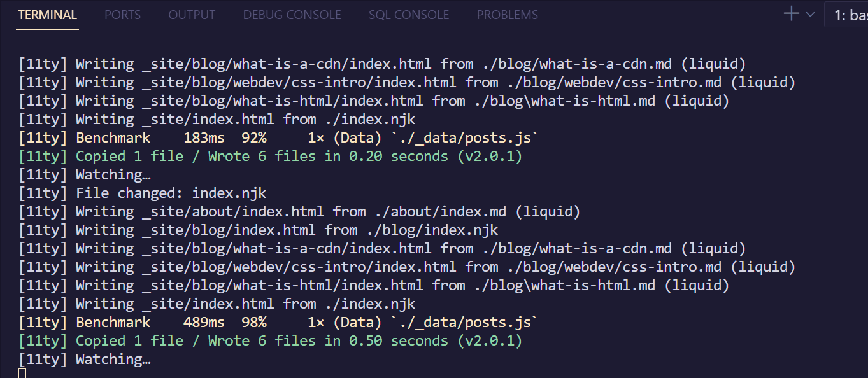Screen dimensions: 868x378
Task: Click the final Watching… status line
Action: click(113, 360)
